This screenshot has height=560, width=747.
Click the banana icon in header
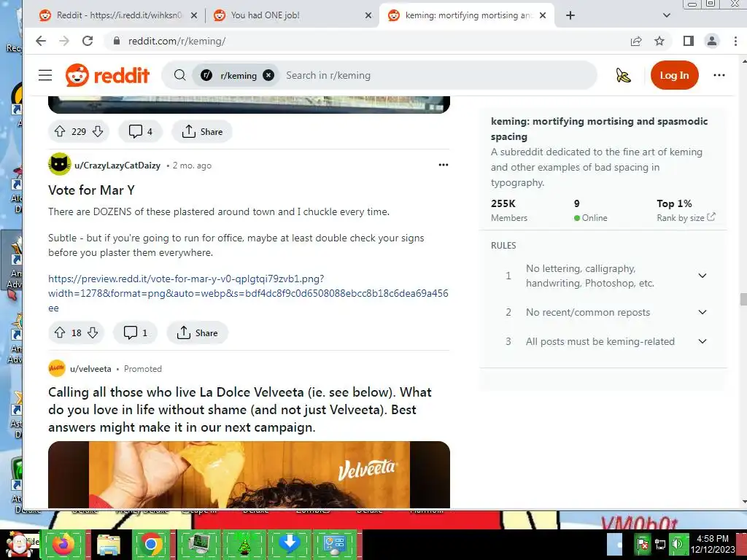coord(623,75)
